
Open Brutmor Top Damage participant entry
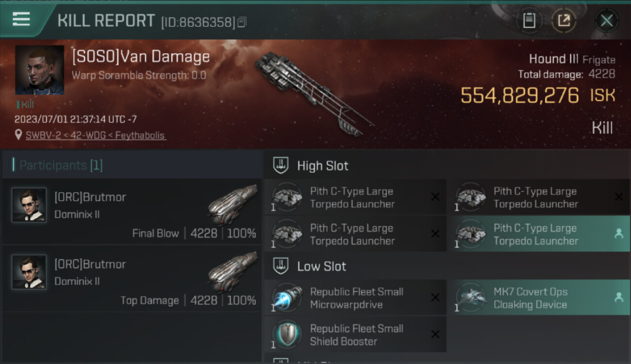[132, 279]
